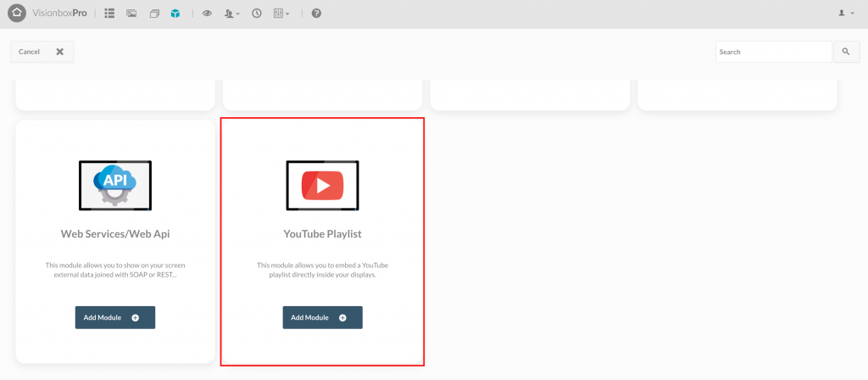Open the help question mark icon
This screenshot has width=868, height=380.
pyautogui.click(x=316, y=14)
